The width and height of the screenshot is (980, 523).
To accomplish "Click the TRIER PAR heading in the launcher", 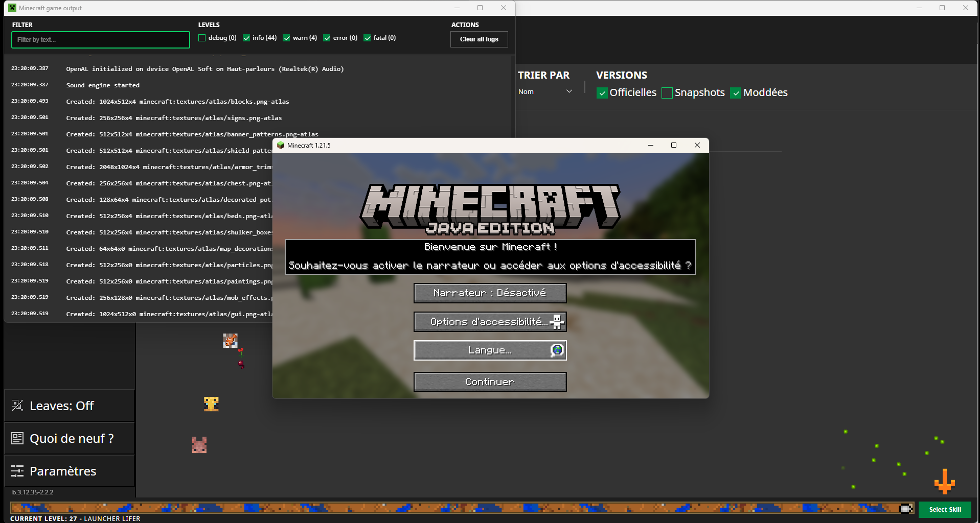I will coord(543,75).
